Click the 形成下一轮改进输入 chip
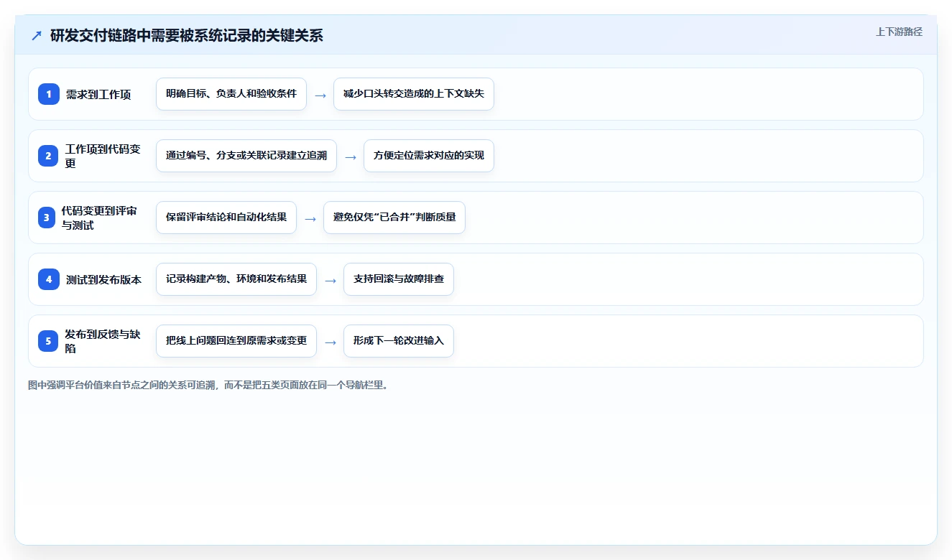 point(399,341)
